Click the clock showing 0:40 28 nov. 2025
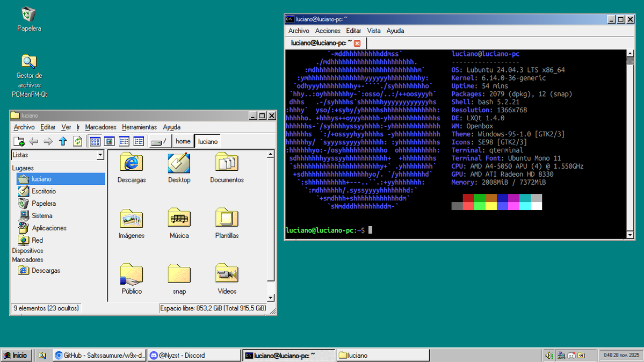 click(x=621, y=355)
